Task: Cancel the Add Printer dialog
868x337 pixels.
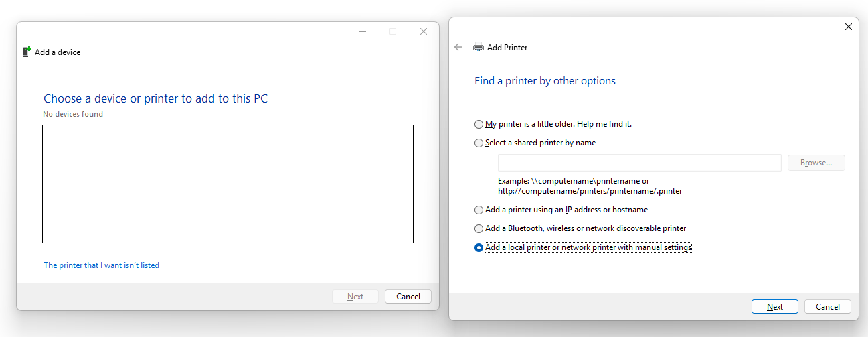Action: tap(827, 306)
